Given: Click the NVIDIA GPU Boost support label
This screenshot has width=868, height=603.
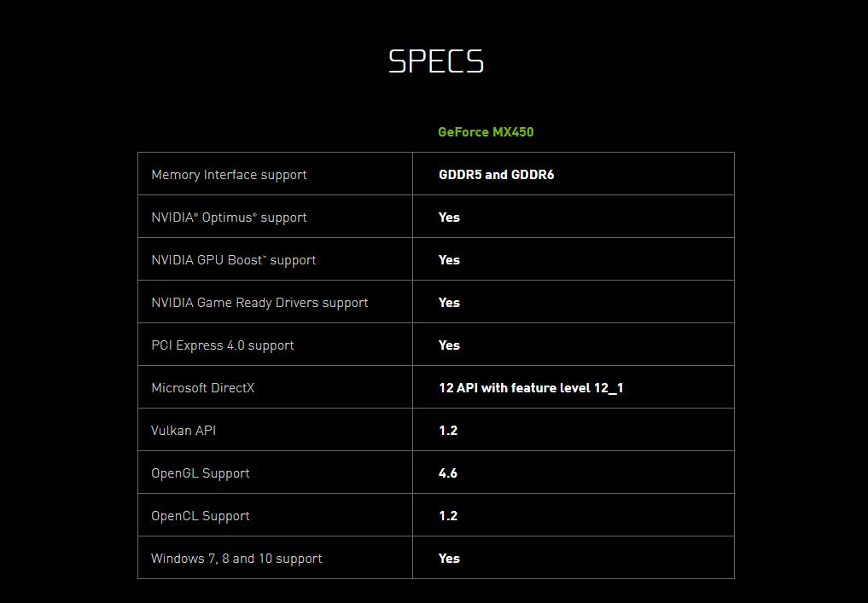Looking at the screenshot, I should 233,260.
